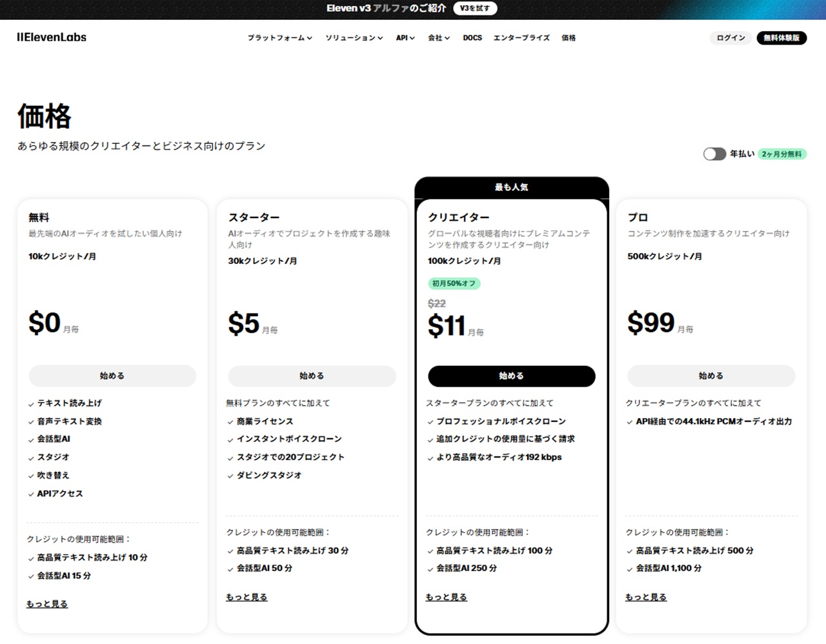Open もっと見る under the クリエイター plan
This screenshot has width=826, height=644.
click(446, 598)
